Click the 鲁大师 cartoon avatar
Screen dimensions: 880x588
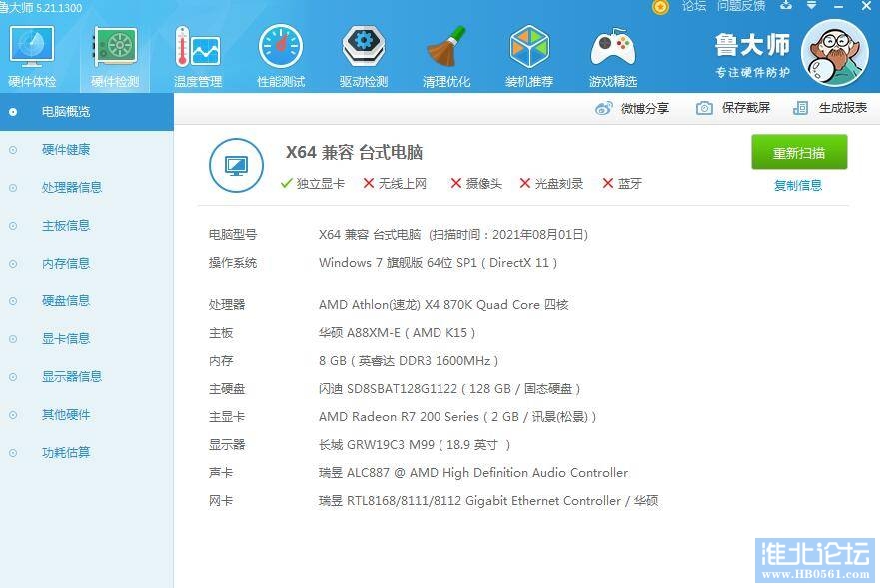(835, 55)
